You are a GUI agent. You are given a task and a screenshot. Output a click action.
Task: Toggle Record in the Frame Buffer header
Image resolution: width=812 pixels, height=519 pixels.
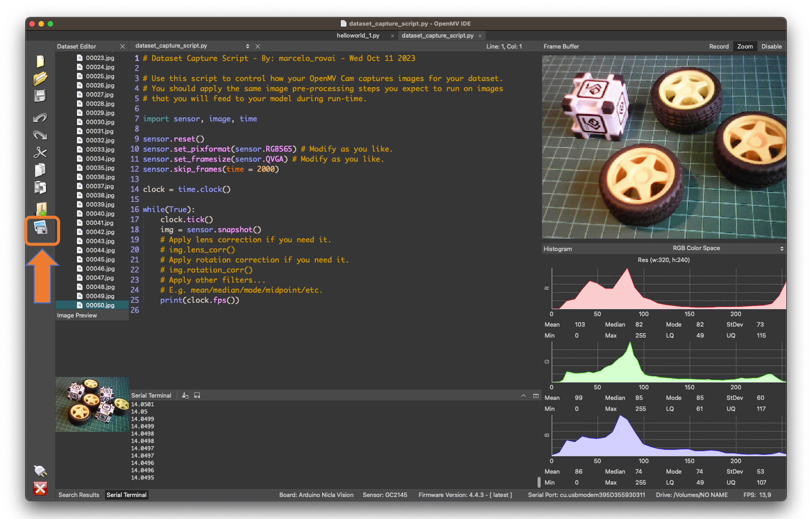719,46
